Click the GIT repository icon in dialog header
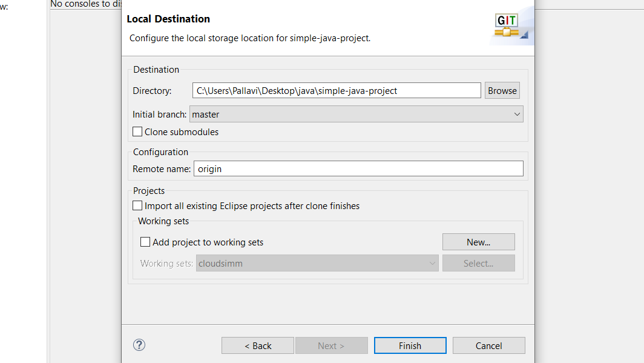 pyautogui.click(x=509, y=26)
